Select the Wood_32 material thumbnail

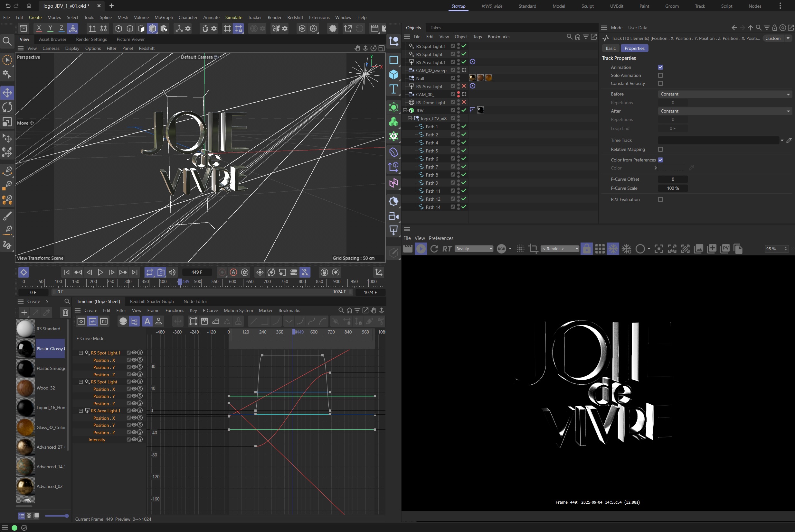[25, 388]
